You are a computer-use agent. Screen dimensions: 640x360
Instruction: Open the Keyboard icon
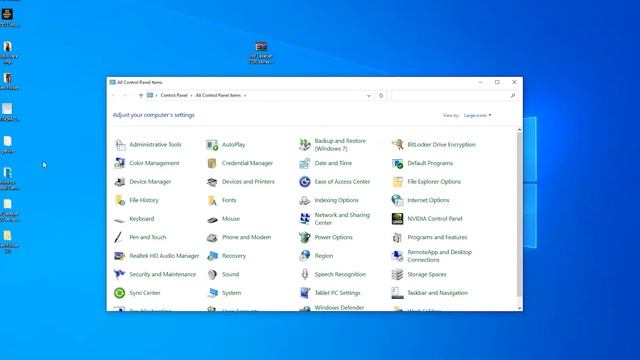(x=120, y=219)
